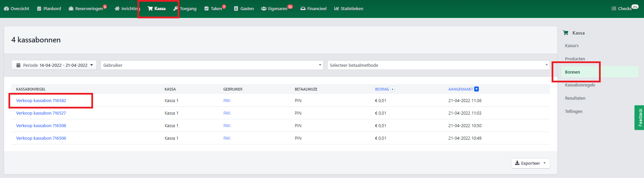The image size is (644, 178).
Task: Click the Kassa cart icon in sidebar
Action: (x=565, y=33)
